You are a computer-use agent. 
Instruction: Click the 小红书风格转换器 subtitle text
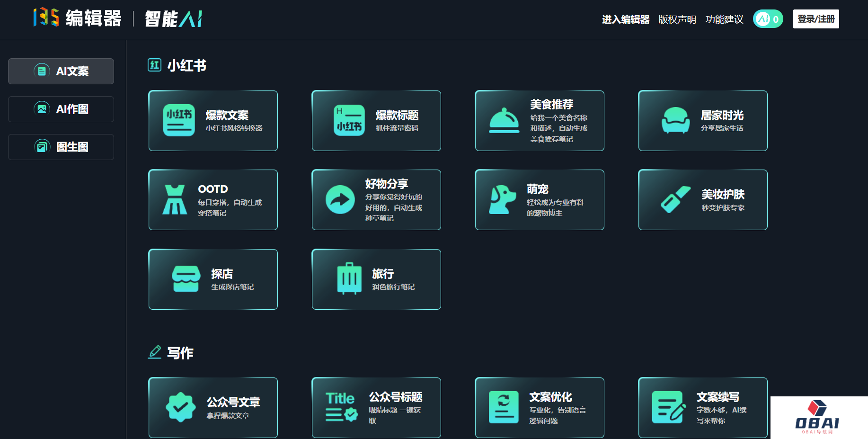(234, 128)
